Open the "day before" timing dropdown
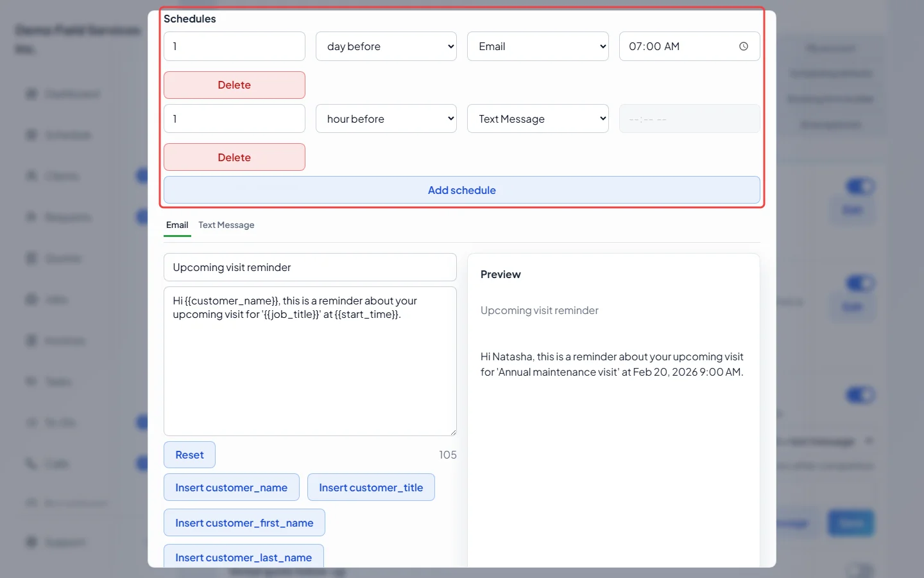 pyautogui.click(x=386, y=46)
